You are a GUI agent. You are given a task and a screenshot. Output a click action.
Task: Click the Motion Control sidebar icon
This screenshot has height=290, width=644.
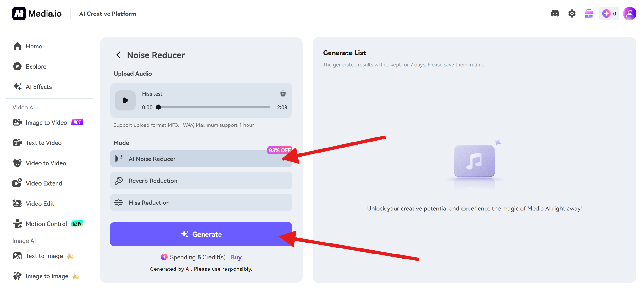point(17,224)
